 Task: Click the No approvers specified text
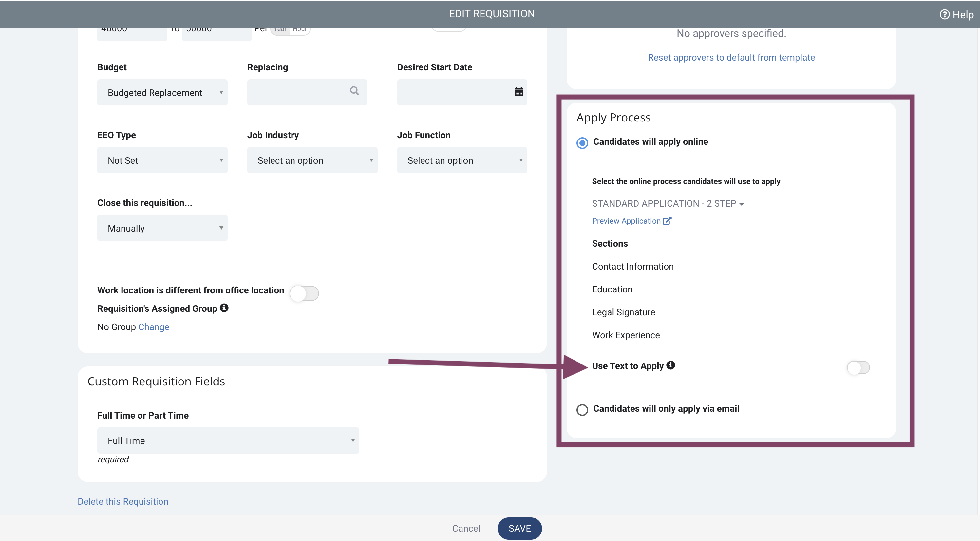[731, 33]
